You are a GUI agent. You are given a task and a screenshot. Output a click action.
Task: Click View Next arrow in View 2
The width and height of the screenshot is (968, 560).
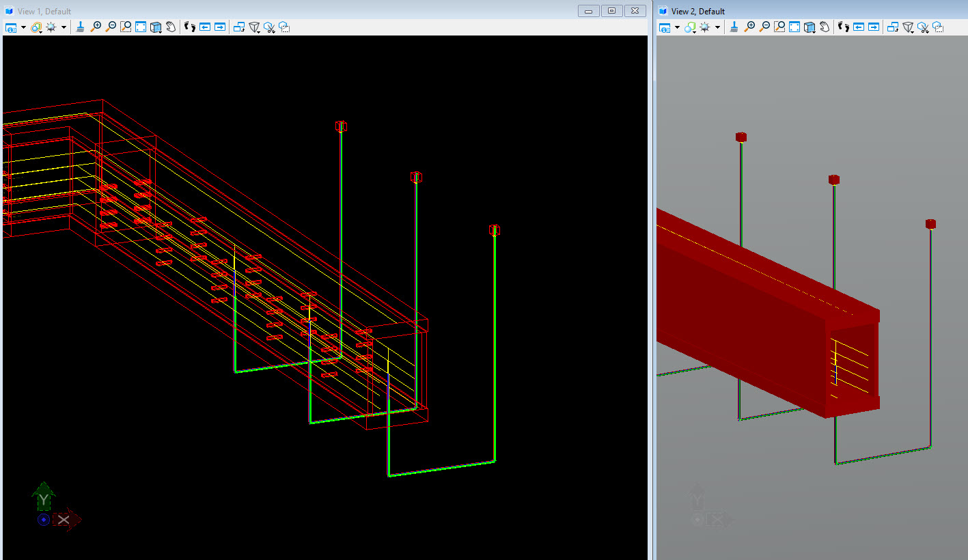tap(874, 27)
